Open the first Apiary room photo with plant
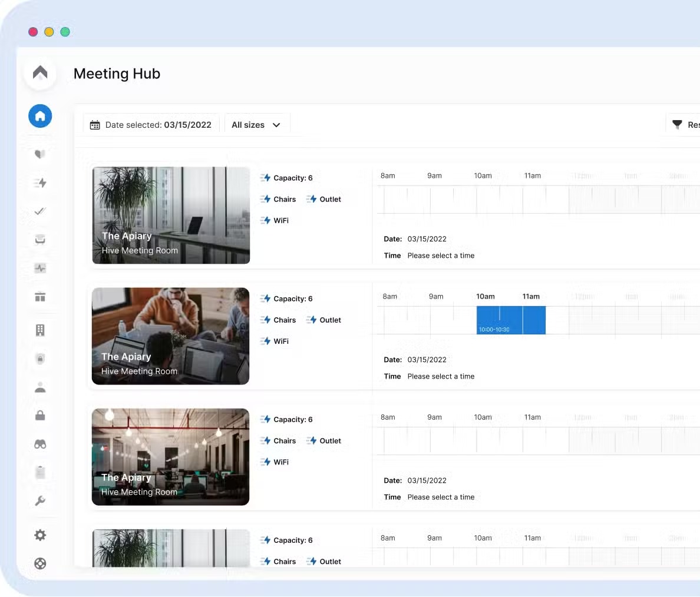The width and height of the screenshot is (700, 597). (171, 215)
